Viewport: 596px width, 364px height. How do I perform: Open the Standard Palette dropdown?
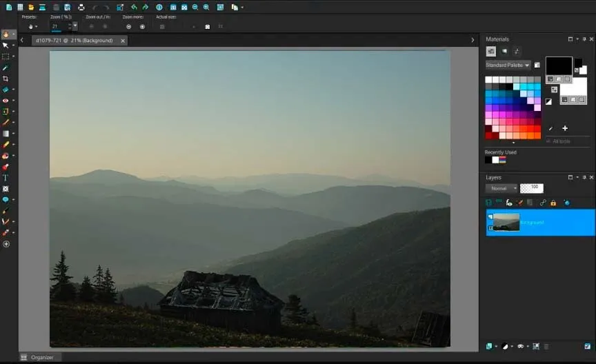pos(508,65)
